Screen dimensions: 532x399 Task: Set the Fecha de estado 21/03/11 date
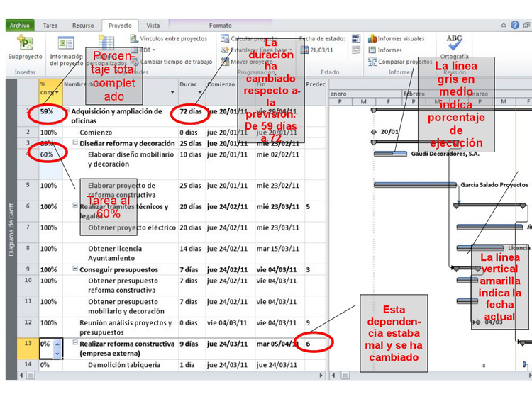point(320,50)
